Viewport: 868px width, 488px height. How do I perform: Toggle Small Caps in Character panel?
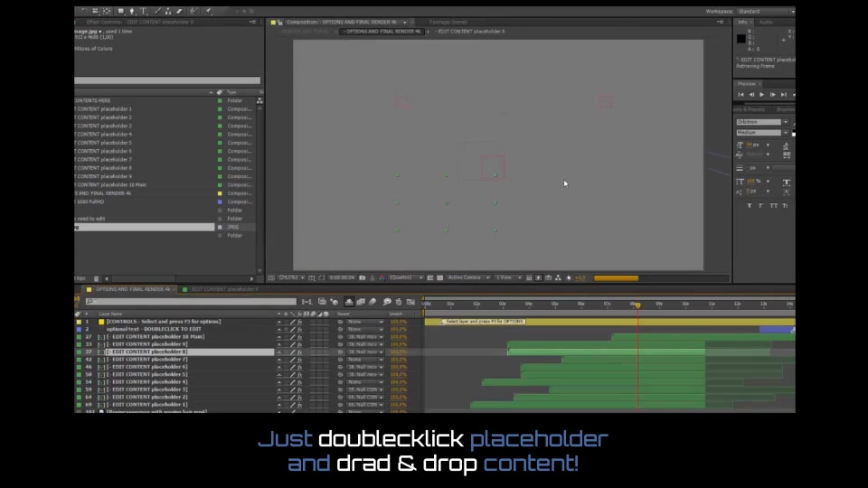(x=785, y=206)
